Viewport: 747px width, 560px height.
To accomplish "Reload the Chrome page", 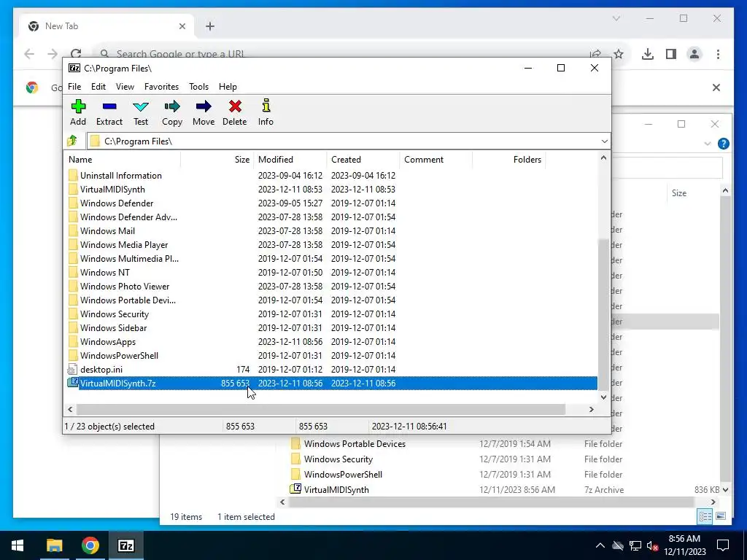I will [76, 54].
